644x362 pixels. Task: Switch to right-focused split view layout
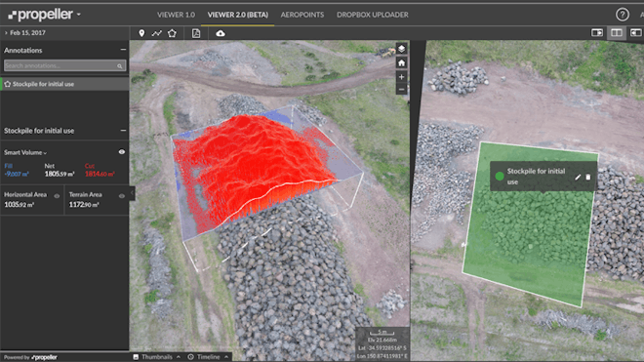tap(636, 33)
